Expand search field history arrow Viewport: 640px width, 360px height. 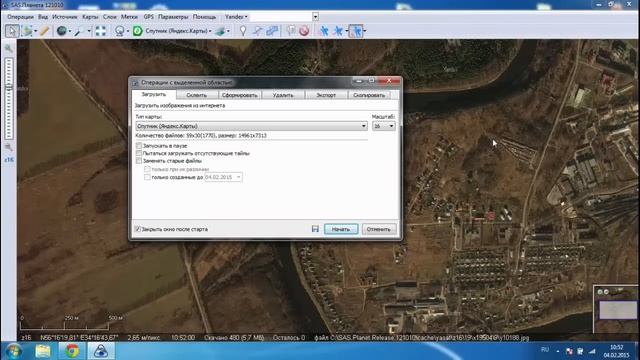tap(315, 17)
